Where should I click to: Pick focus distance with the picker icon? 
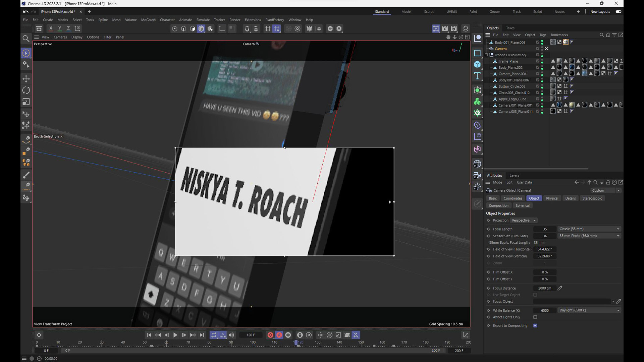[x=560, y=288]
